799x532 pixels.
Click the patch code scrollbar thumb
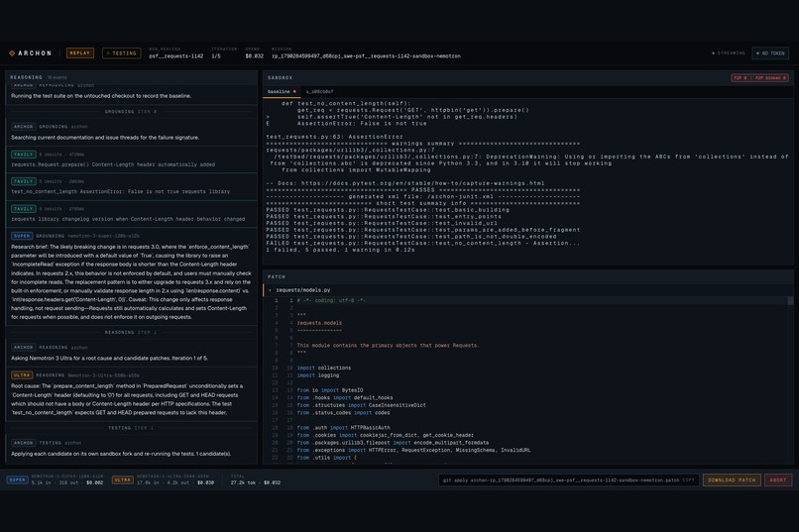[790, 301]
